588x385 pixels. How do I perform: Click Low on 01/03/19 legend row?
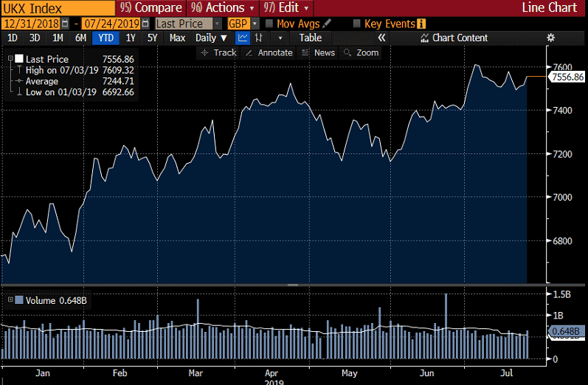(80, 92)
